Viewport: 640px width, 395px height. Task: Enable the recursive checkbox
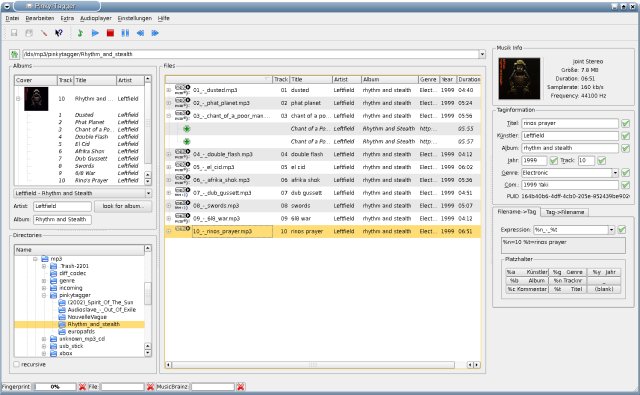(17, 364)
